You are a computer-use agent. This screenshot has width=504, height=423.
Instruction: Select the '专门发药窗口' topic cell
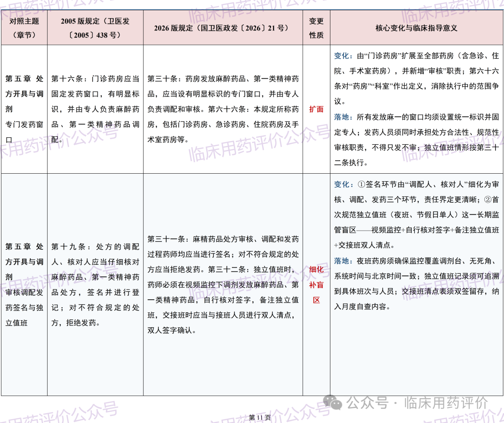click(x=24, y=109)
